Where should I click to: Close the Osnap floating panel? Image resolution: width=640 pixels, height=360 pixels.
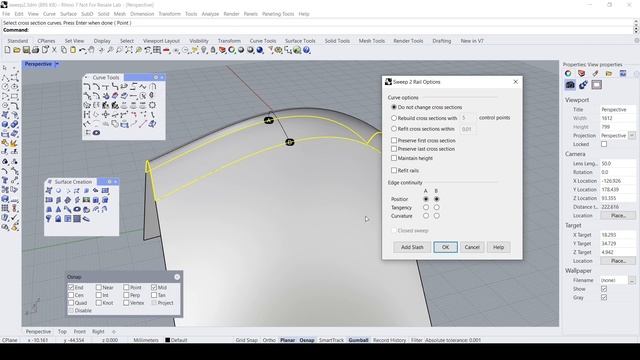click(177, 277)
